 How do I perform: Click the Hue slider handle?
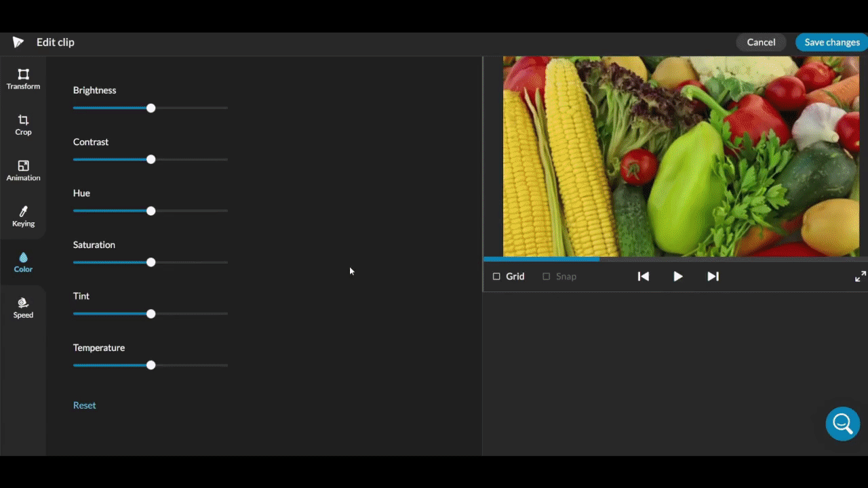pos(151,211)
